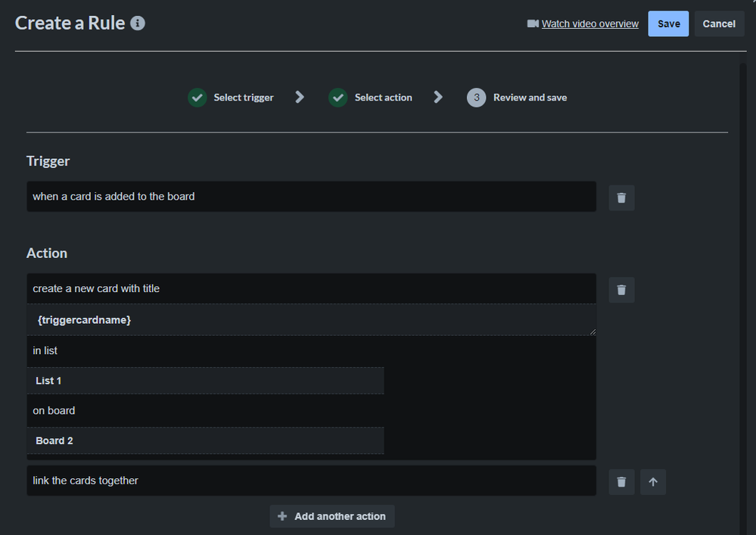Edit the {triggercardname} title field

[312, 319]
